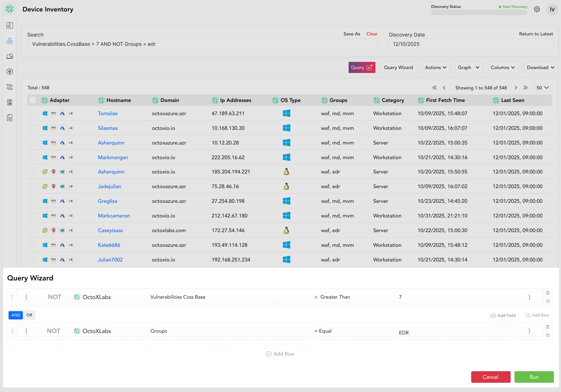This screenshot has height=392, width=561.
Task: Click the red Cancel button
Action: [491, 377]
